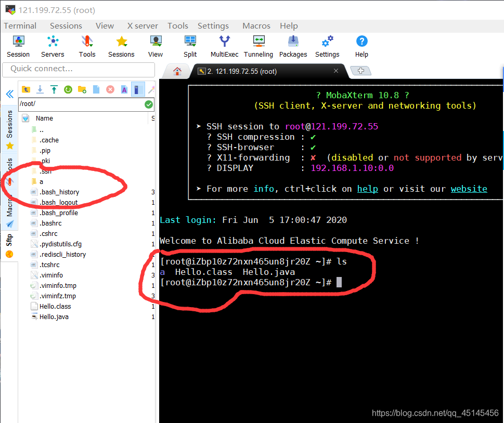Open the Terminal menu
Image resolution: width=504 pixels, height=423 pixels.
click(20, 25)
